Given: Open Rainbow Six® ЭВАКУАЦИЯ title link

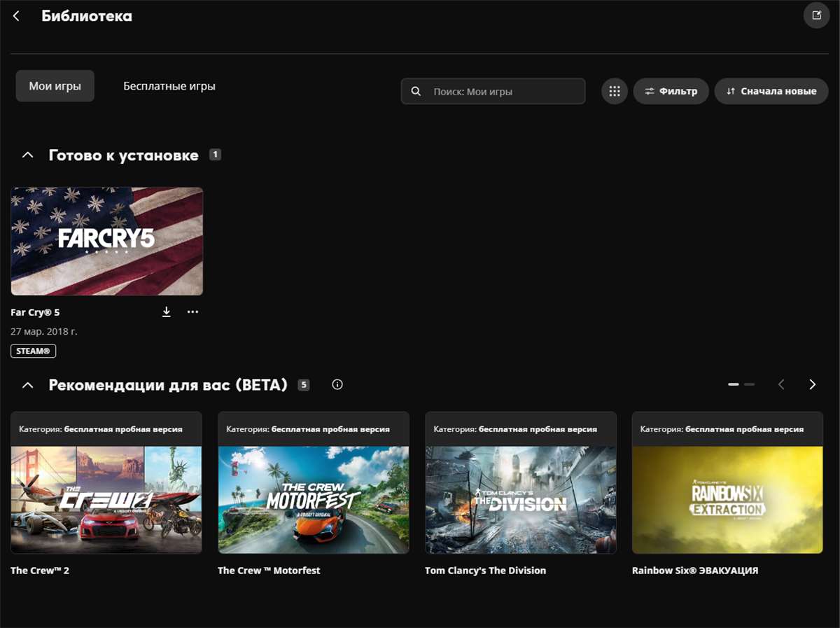Looking at the screenshot, I should (695, 571).
